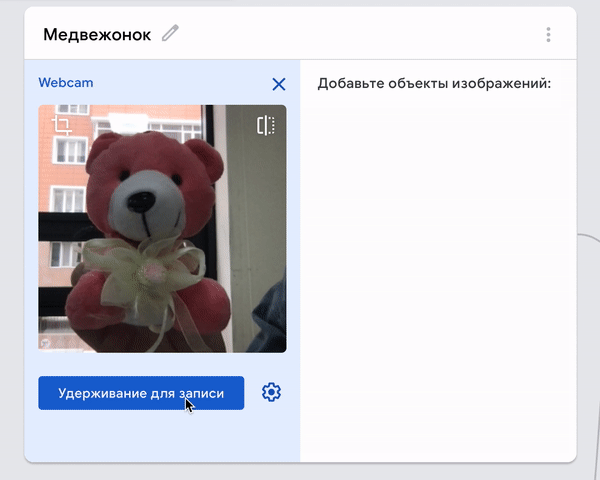The image size is (600, 480).
Task: Open webcam recording settings gear
Action: (271, 392)
